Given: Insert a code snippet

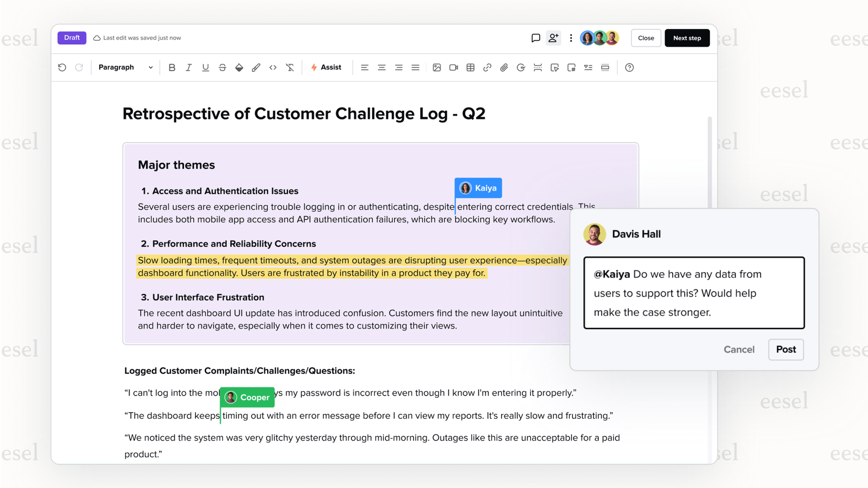Looking at the screenshot, I should pyautogui.click(x=273, y=67).
